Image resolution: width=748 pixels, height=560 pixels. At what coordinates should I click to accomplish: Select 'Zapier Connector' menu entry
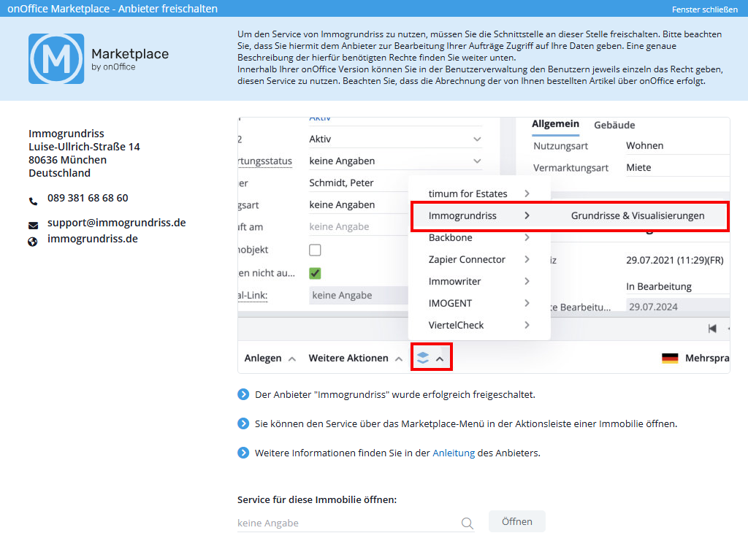[467, 259]
